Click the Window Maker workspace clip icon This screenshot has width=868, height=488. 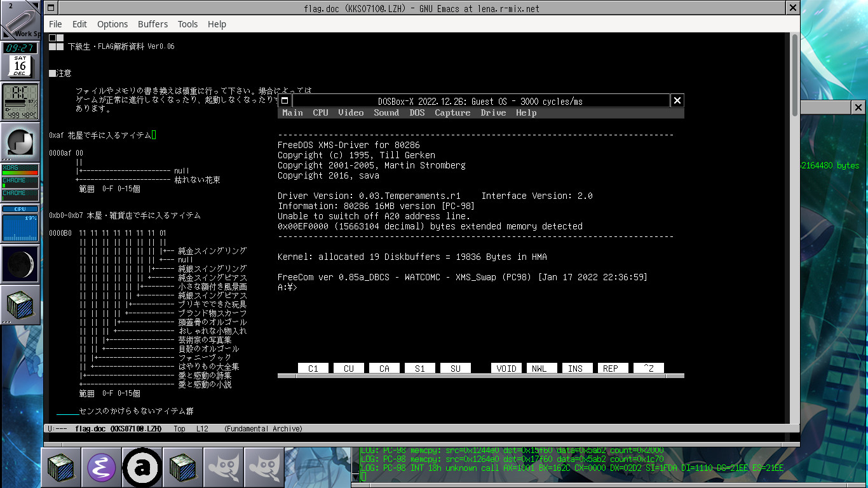(x=20, y=20)
